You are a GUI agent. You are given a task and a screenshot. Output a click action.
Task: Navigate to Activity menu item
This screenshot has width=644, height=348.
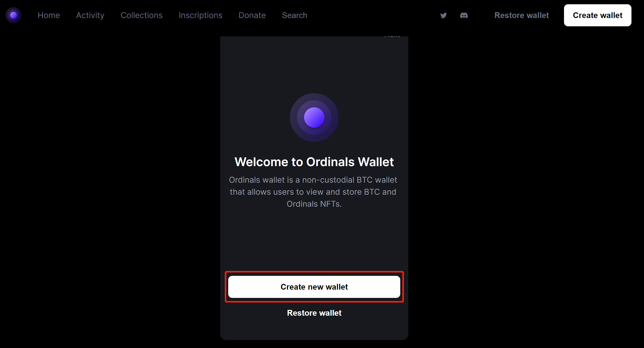click(90, 16)
